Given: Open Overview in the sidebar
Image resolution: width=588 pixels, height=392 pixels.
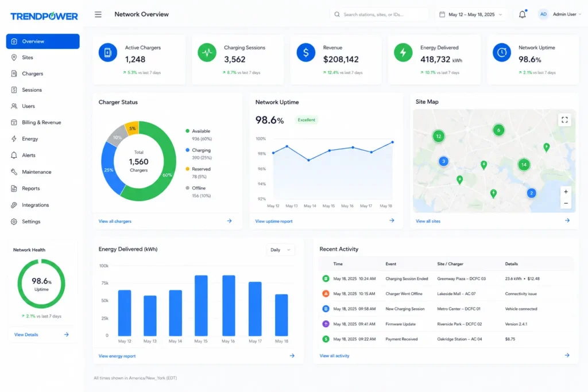Looking at the screenshot, I should pos(42,41).
